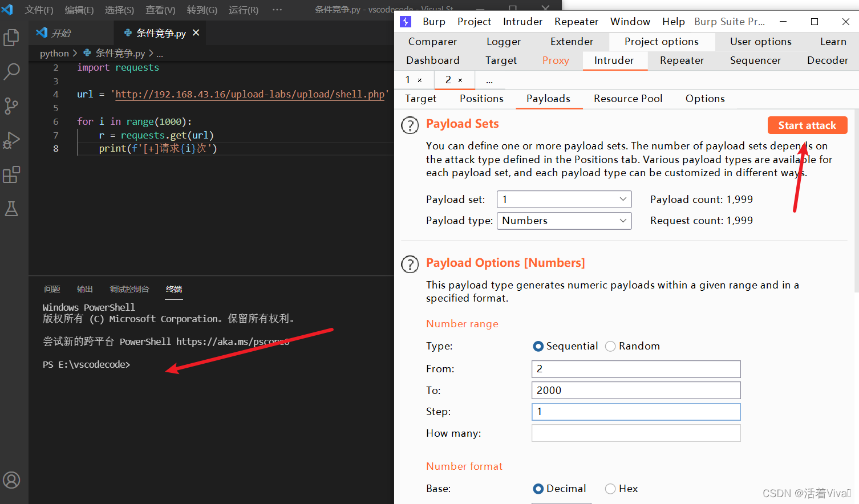Open the Testing flask icon in VS Code
This screenshot has width=859, height=504.
tap(11, 209)
